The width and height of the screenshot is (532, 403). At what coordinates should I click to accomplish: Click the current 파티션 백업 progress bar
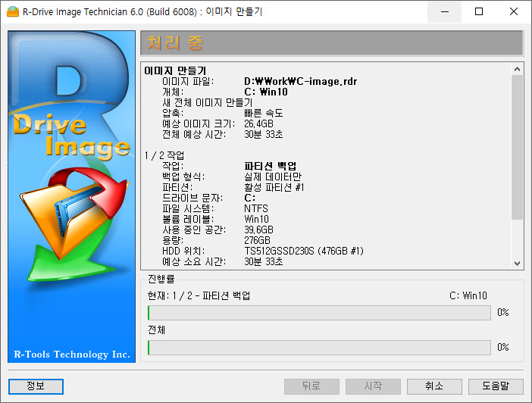point(319,313)
